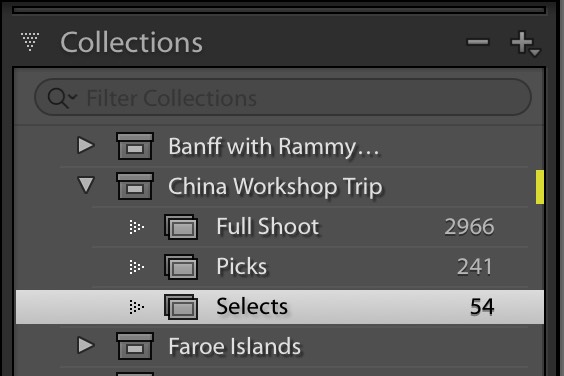Click the dotted arrow beside Selects
Viewport: 564px width, 376px height.
coord(137,307)
